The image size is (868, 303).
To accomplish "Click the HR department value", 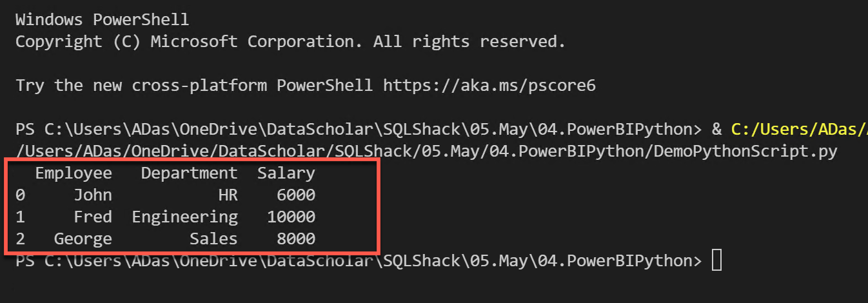I will coord(228,195).
